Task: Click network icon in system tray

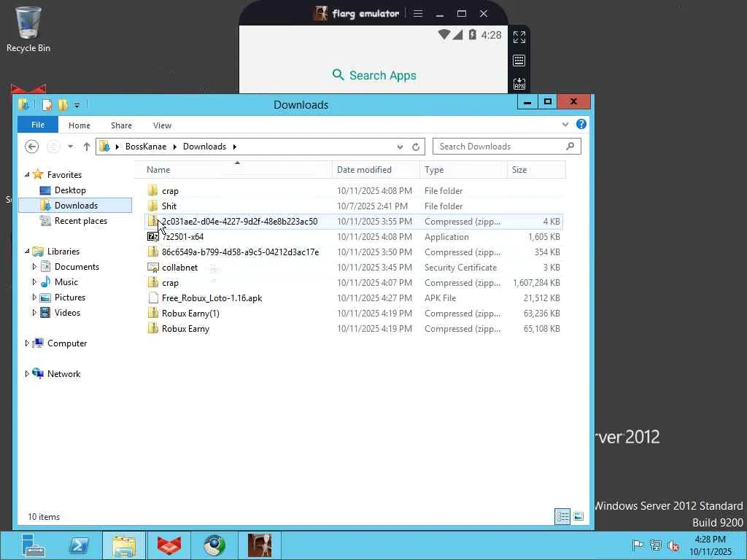Action: 656,545
